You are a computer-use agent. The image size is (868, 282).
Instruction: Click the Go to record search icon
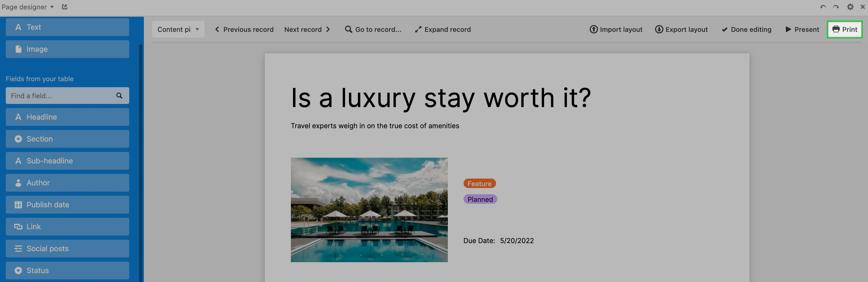347,29
